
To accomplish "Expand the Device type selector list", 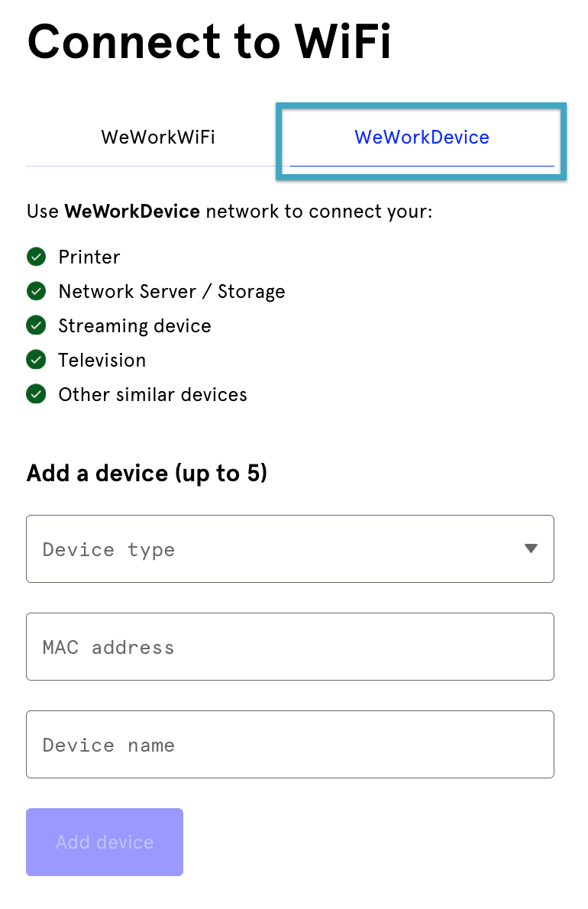I will click(x=290, y=548).
